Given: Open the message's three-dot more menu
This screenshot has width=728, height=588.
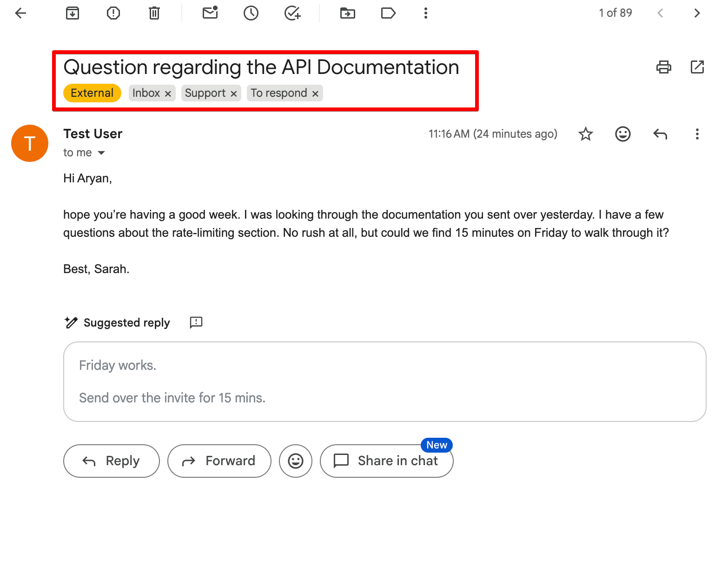Looking at the screenshot, I should [697, 134].
